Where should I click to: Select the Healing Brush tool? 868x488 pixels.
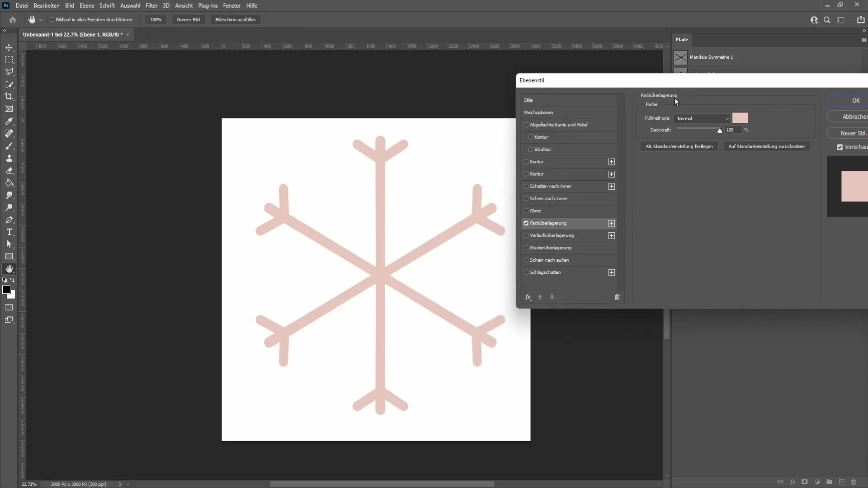pos(9,133)
